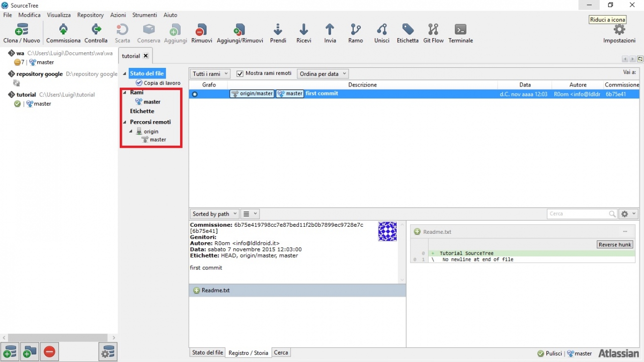
Task: Open the Azioni menu
Action: 118,15
